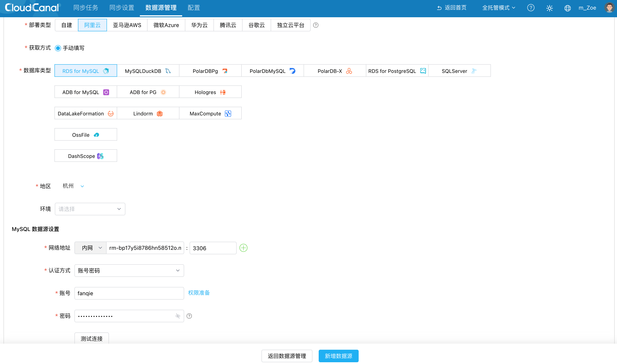Select 亚马逊AWS deployment type
Viewport: 617px width, 364px height.
tap(127, 25)
